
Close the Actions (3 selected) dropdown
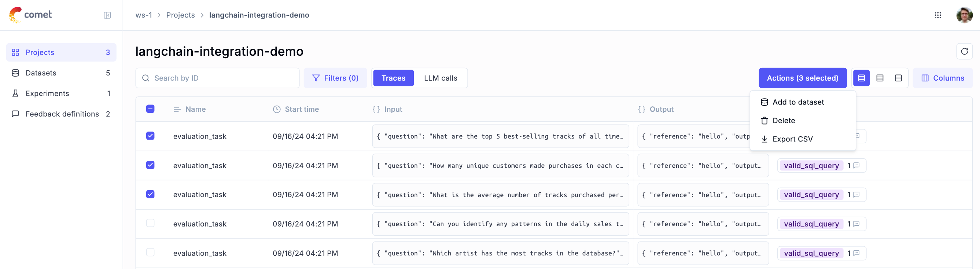(802, 78)
